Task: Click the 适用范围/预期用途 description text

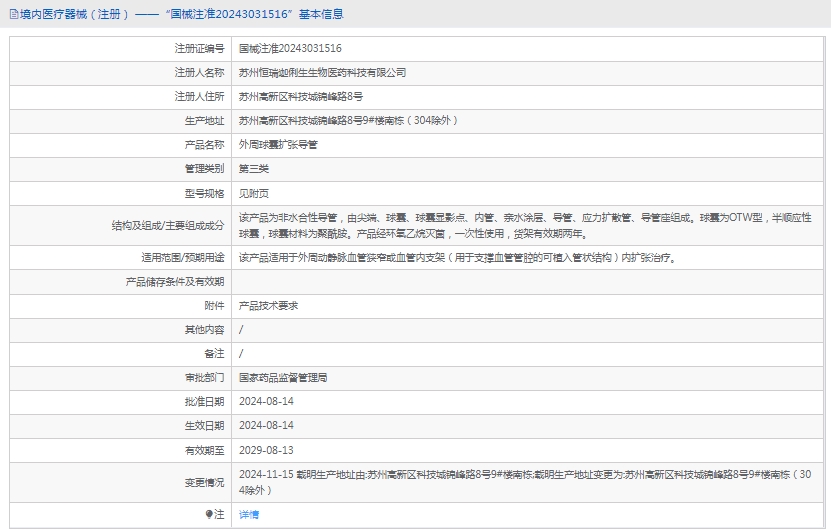Action: click(x=458, y=258)
